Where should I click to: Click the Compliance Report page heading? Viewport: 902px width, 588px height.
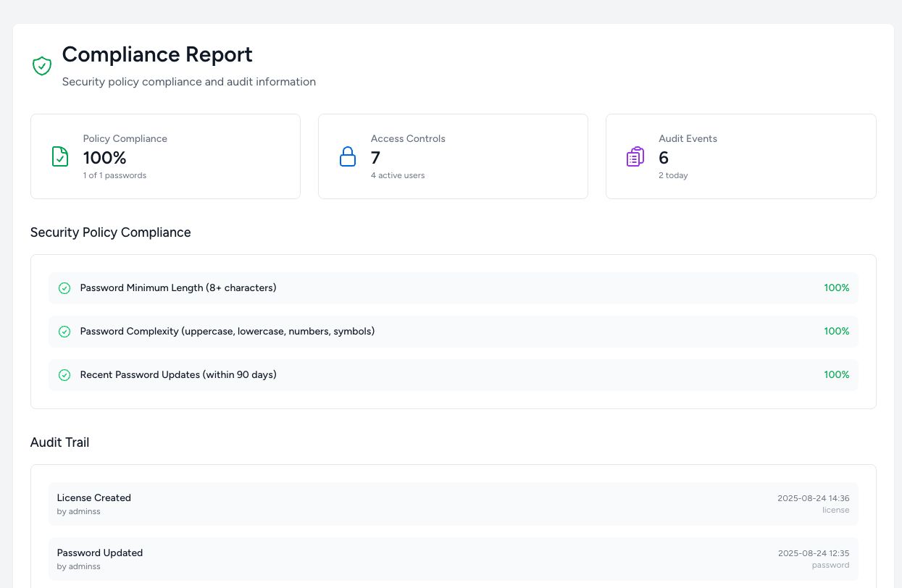tap(157, 54)
